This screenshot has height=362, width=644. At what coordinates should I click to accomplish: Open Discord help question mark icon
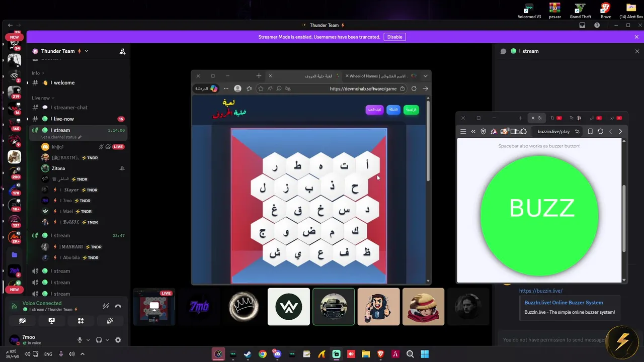(x=597, y=25)
